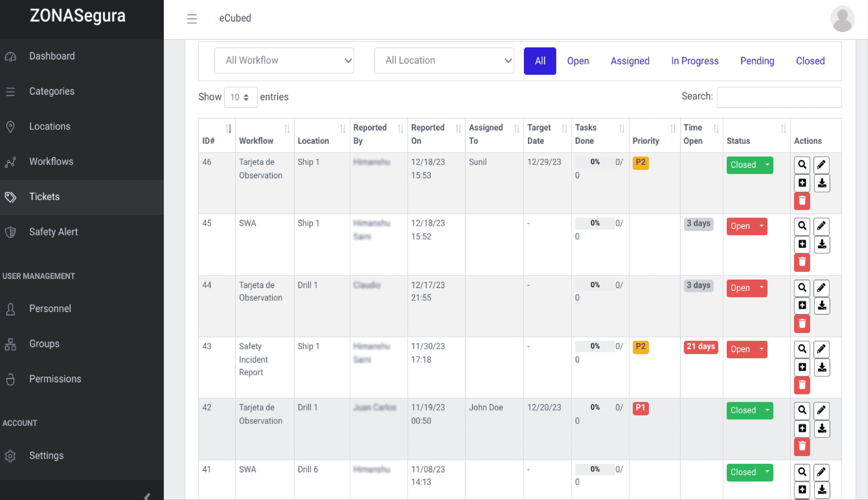Delete ticket 44
This screenshot has height=500, width=868.
point(802,324)
